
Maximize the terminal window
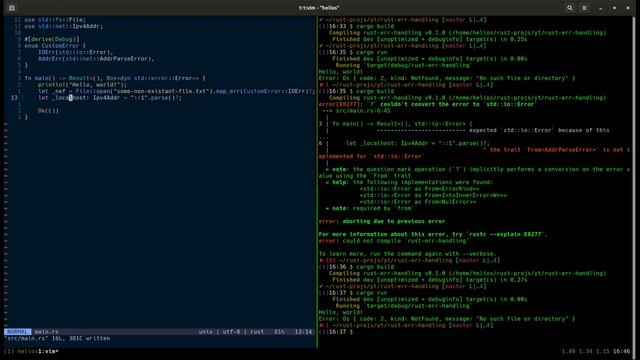click(x=614, y=8)
